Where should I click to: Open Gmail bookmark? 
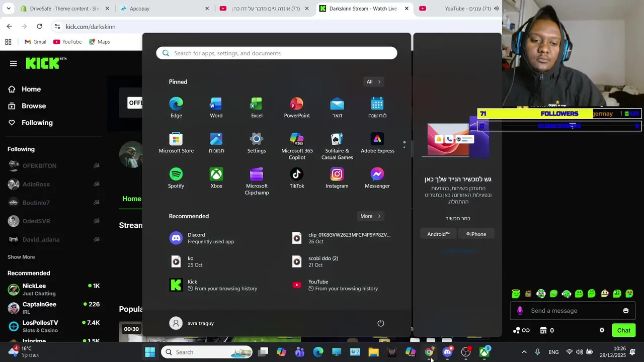[35, 42]
